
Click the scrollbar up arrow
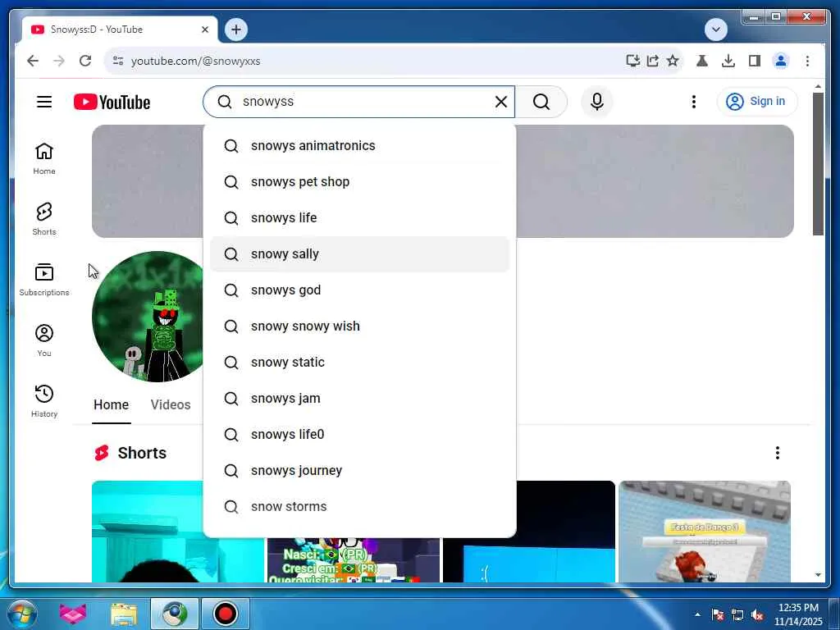click(818, 86)
